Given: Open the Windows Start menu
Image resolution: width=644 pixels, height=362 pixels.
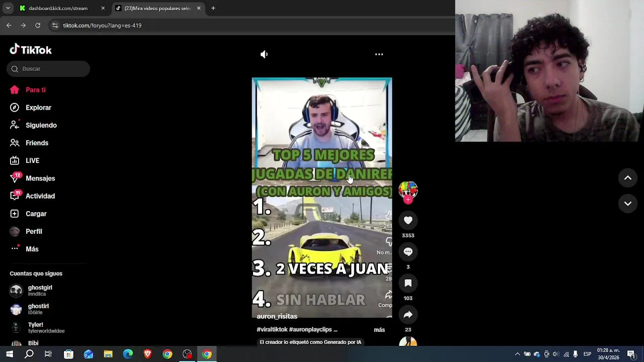Looking at the screenshot, I should point(10,354).
